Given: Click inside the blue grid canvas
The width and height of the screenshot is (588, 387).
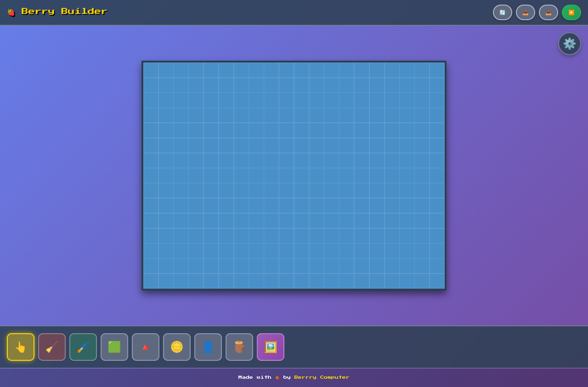Looking at the screenshot, I should click(294, 175).
